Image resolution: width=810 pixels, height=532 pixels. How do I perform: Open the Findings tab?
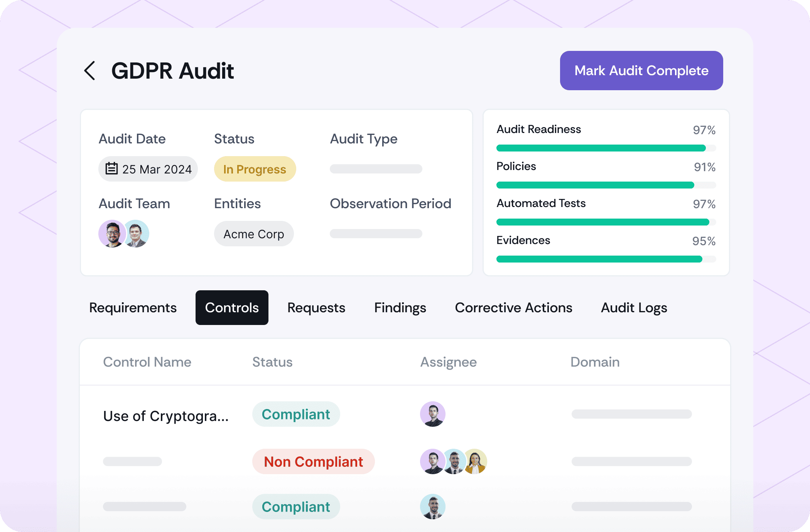[x=400, y=308]
